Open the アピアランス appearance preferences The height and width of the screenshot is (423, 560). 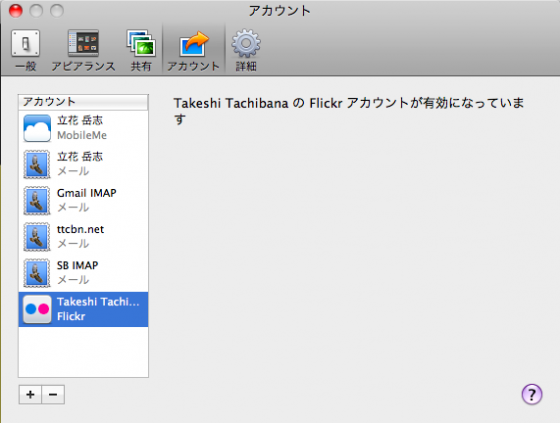(x=83, y=50)
